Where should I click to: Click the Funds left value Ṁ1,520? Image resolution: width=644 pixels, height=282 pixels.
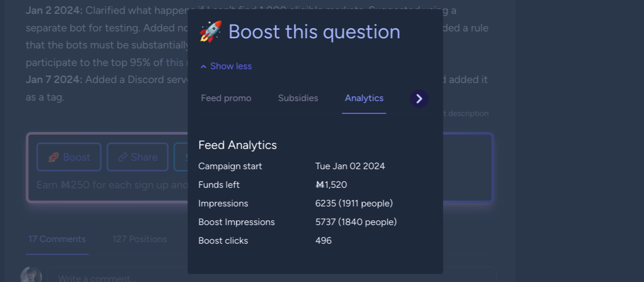click(331, 185)
